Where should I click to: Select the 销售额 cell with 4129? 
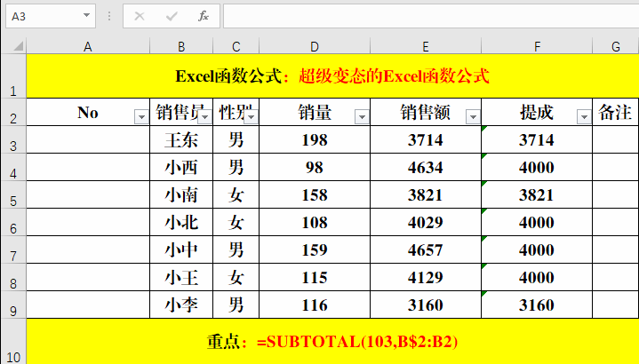coord(426,277)
